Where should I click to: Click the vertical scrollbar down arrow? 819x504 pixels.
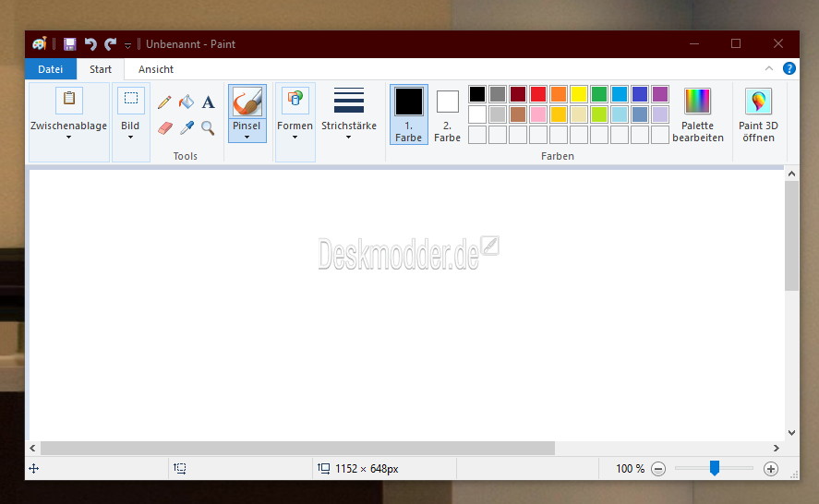pos(791,432)
